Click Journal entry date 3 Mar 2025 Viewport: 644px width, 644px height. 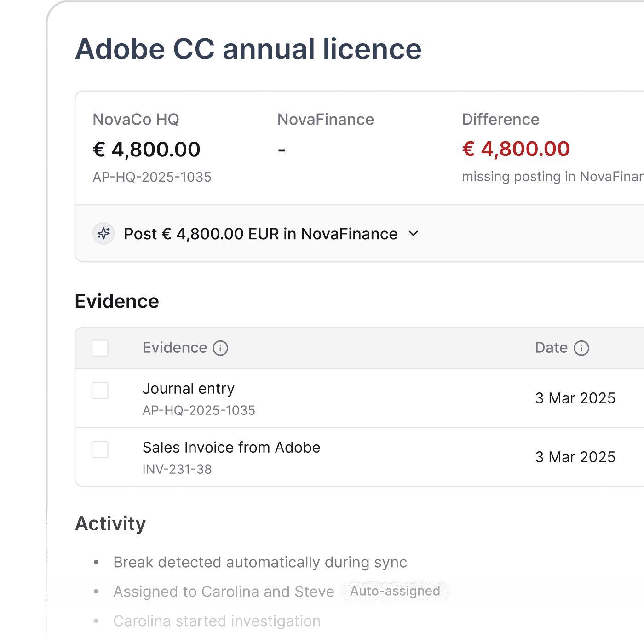point(575,398)
